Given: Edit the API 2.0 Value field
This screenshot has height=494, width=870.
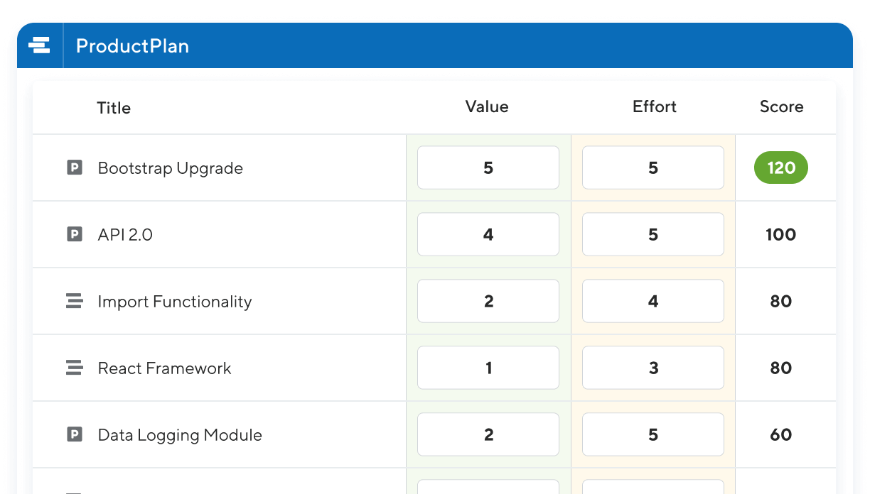Looking at the screenshot, I should 488,235.
